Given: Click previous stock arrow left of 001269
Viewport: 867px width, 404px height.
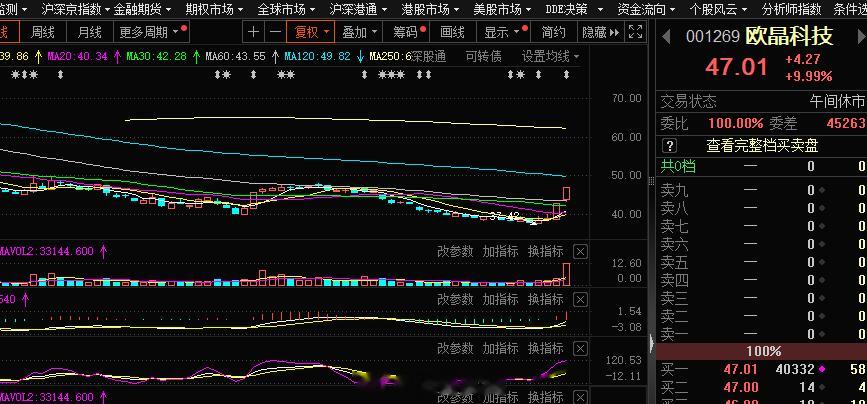Looking at the screenshot, I should coord(667,37).
